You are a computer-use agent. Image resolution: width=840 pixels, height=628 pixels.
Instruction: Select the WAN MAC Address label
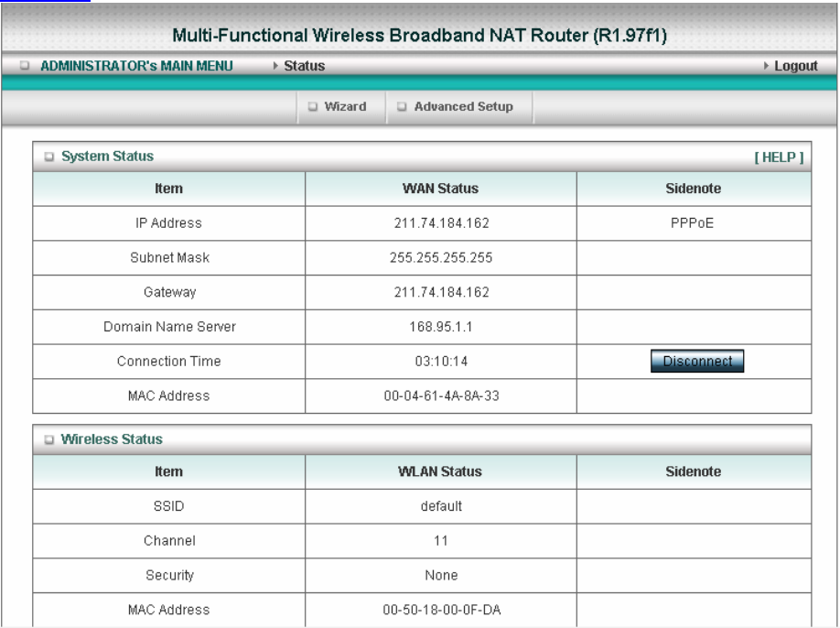pos(168,396)
